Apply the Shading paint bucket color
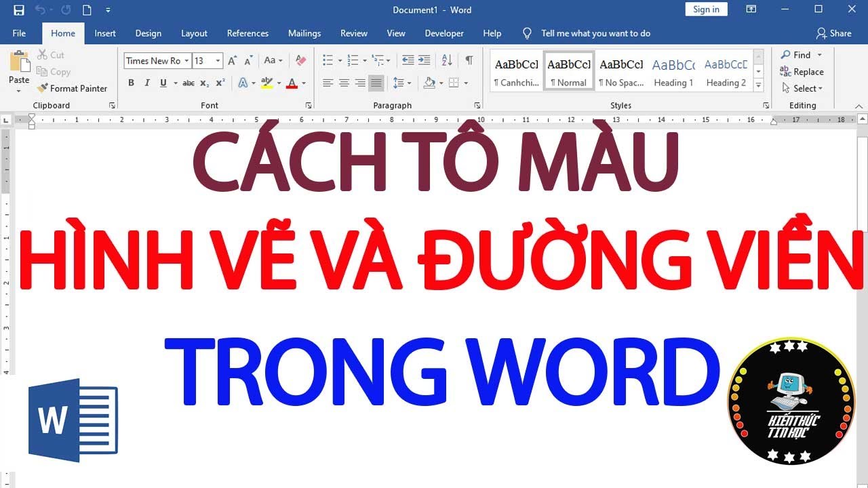Viewport: 868px width, 488px height. tap(429, 83)
